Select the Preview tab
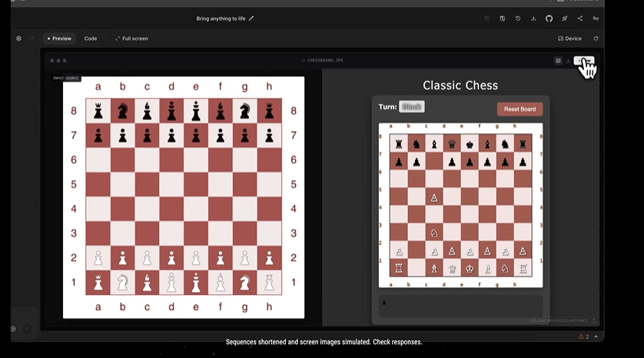 [x=59, y=38]
